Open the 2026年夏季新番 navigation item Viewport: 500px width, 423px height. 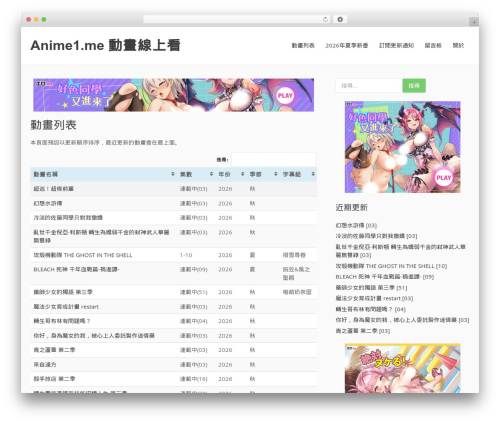[x=347, y=46]
